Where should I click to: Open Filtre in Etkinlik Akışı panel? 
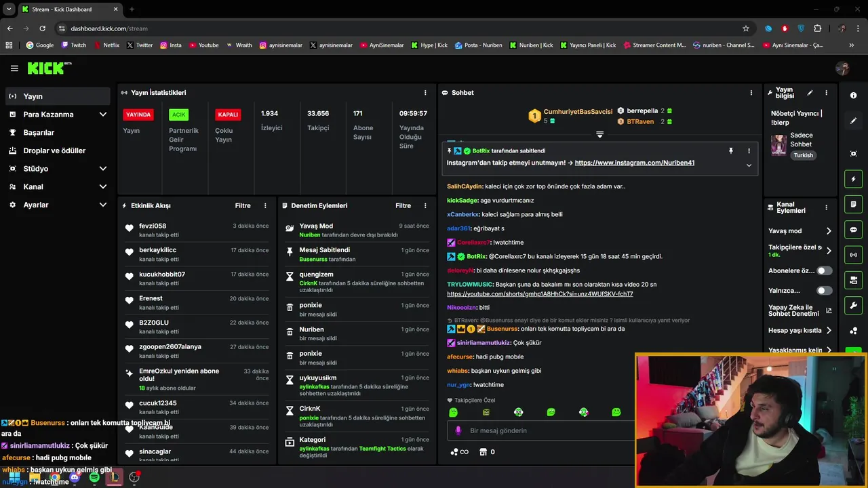coord(243,205)
